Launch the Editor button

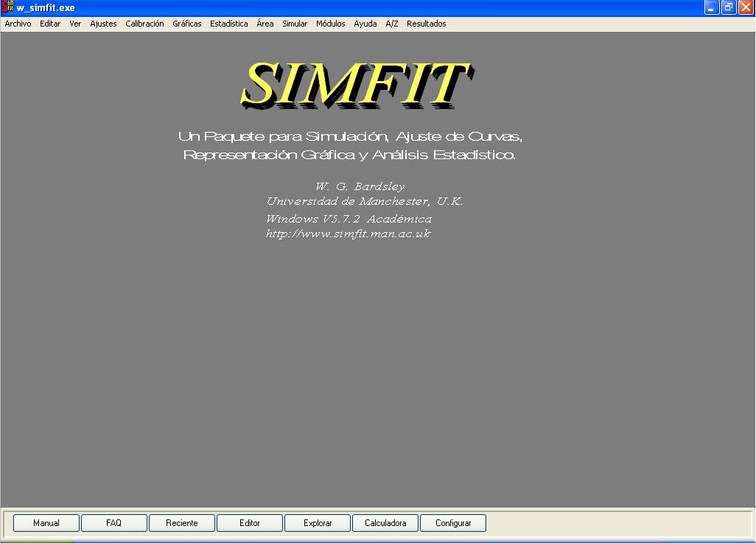[x=250, y=523]
